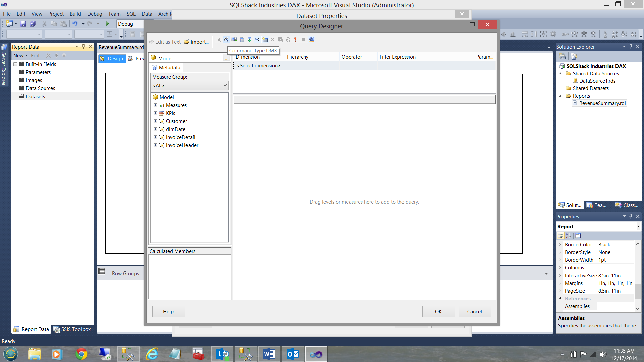
Task: Expand the InvoiceHeader dimension node
Action: (x=155, y=145)
